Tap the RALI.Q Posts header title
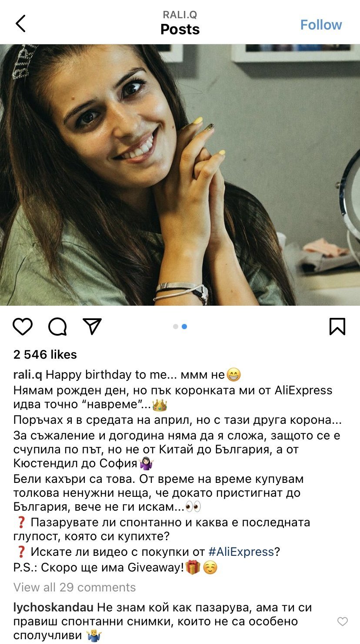 pos(180,23)
